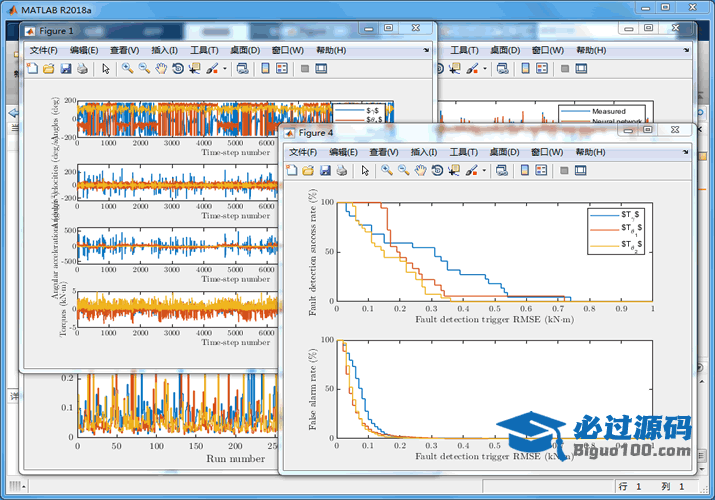This screenshot has height=500, width=715.
Task: Open brush dropdown in background figure toolbar
Action: pos(485,69)
